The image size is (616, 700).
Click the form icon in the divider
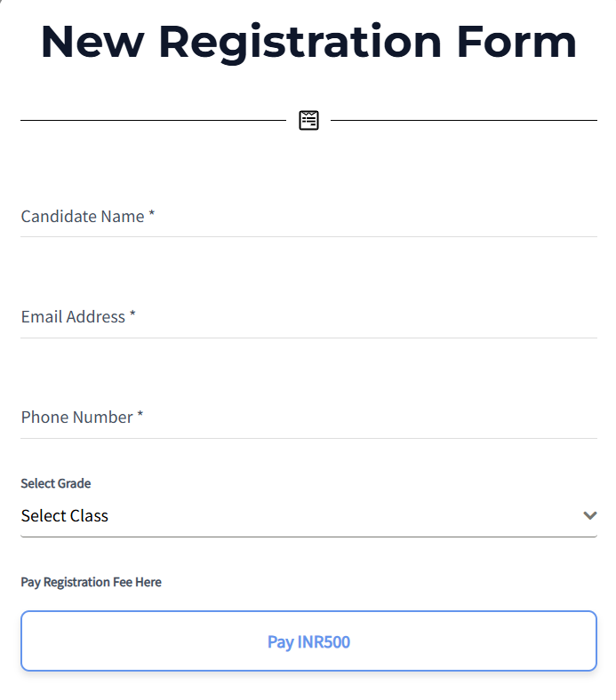tap(308, 120)
